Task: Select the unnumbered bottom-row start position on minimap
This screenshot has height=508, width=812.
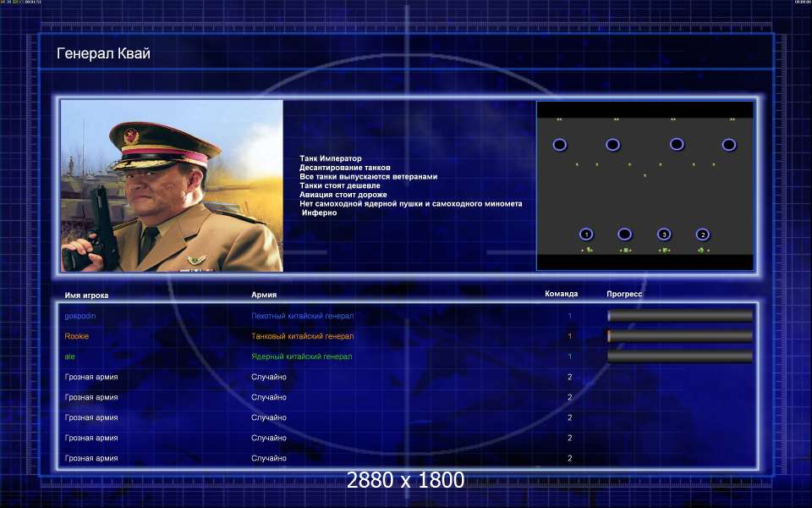Action: pyautogui.click(x=624, y=235)
